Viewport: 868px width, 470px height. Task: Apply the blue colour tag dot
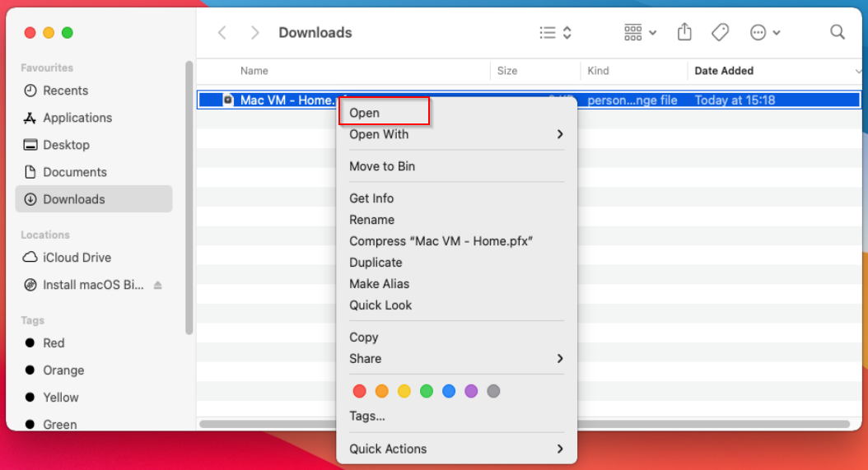click(x=449, y=391)
